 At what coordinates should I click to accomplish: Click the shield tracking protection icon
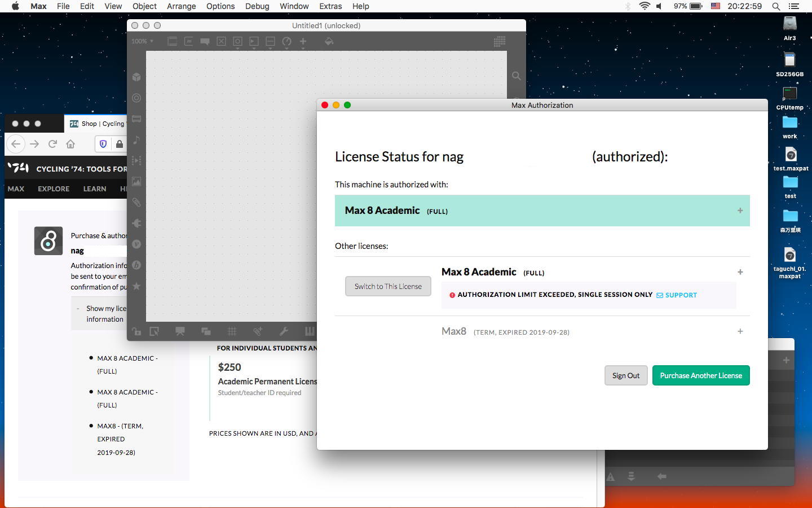tap(103, 144)
